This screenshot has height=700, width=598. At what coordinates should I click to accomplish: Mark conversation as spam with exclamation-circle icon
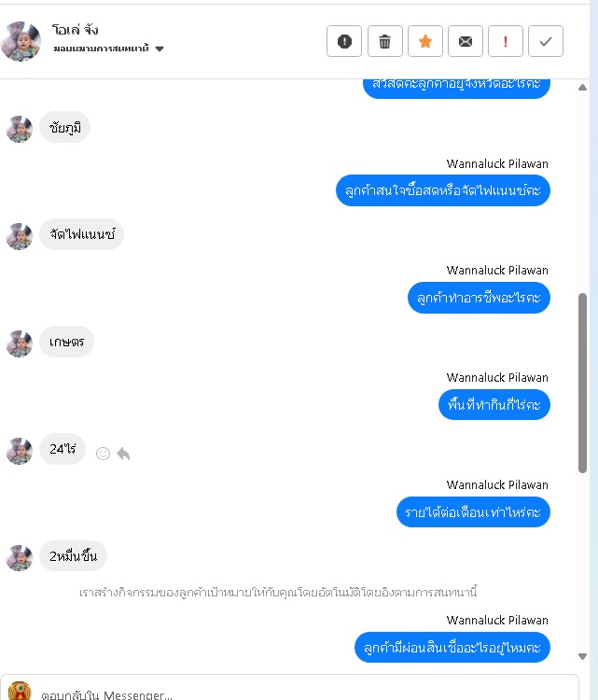click(344, 41)
